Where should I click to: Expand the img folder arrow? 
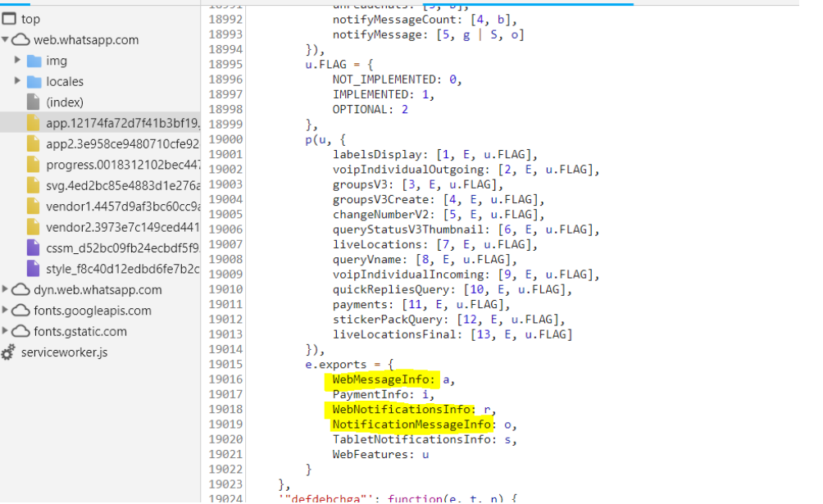point(17,60)
